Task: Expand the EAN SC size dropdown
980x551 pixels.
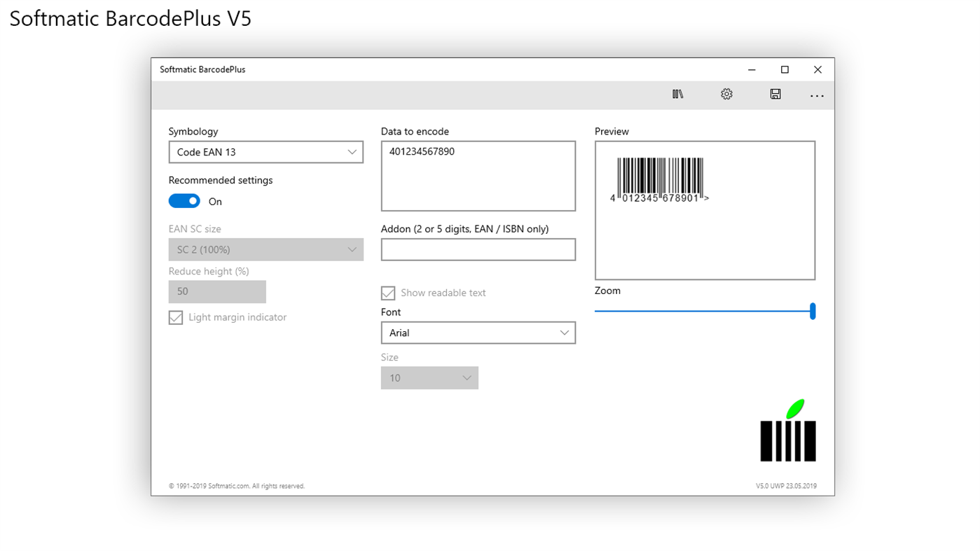Action: pyautogui.click(x=266, y=249)
